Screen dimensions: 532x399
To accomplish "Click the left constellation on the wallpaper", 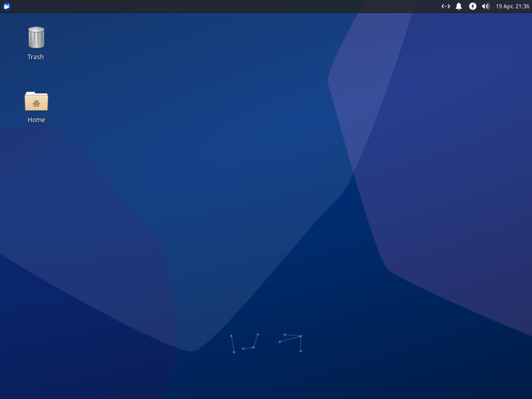I will (244, 343).
